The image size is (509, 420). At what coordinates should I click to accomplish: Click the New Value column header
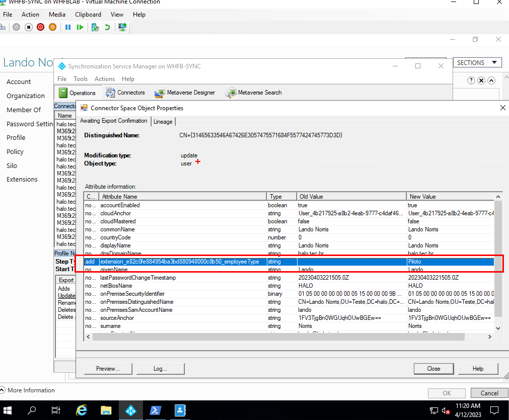tap(450, 197)
